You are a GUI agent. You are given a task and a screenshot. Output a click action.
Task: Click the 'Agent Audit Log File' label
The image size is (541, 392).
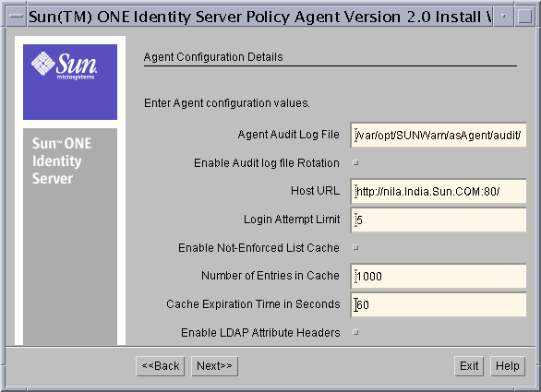click(x=288, y=135)
